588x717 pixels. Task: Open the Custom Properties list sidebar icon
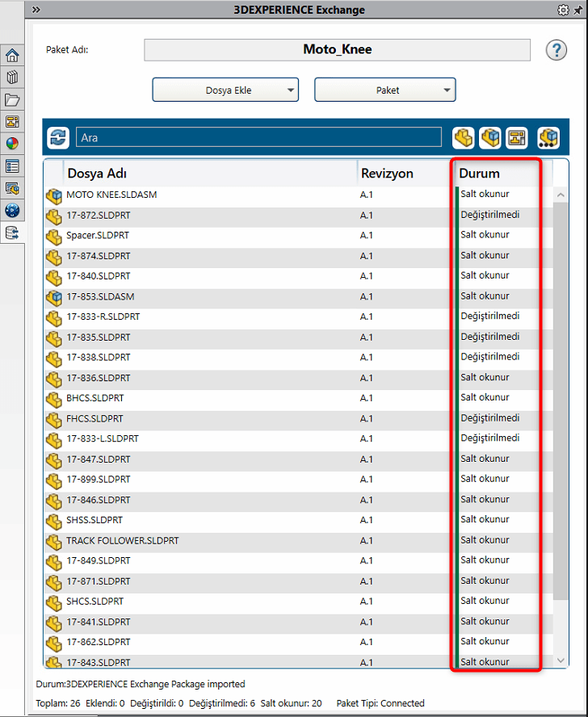pos(12,166)
